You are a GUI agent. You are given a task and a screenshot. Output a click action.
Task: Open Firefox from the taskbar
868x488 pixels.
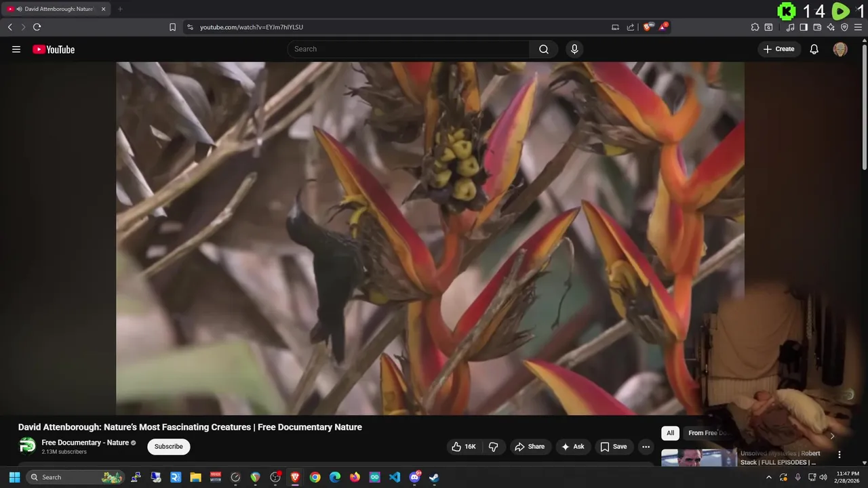tap(355, 477)
